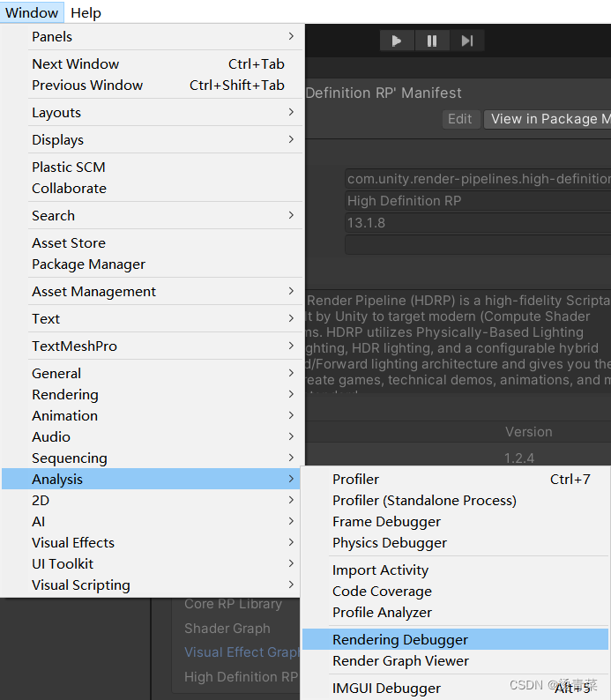The width and height of the screenshot is (611, 700).
Task: Open the Package Manager window
Action: (x=153, y=264)
